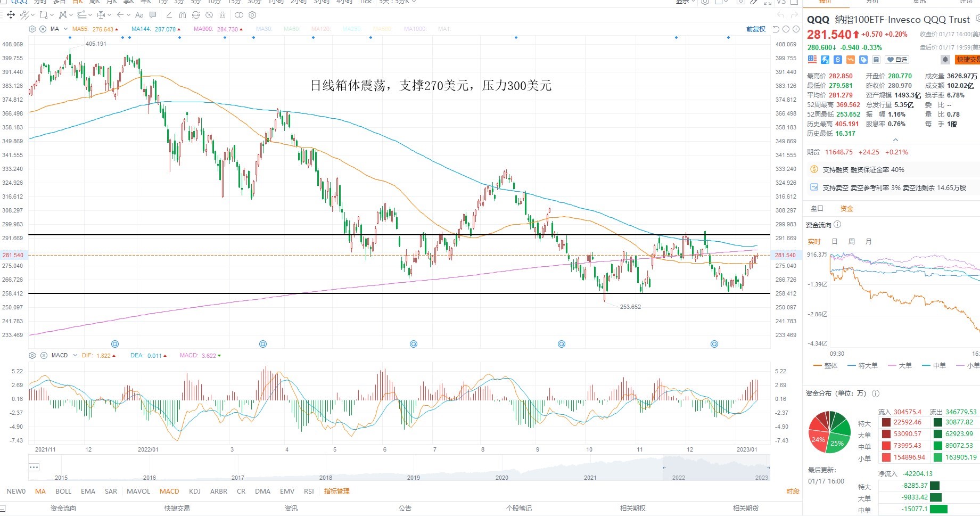Image resolution: width=980 pixels, height=516 pixels.
Task: Add a text annotation with the Aa tool
Action: point(139,15)
